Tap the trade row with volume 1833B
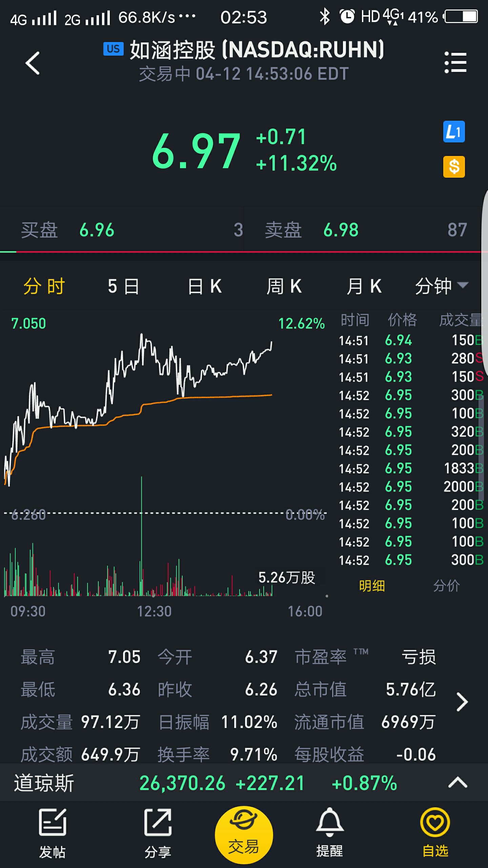This screenshot has height=868, width=488. 411,469
